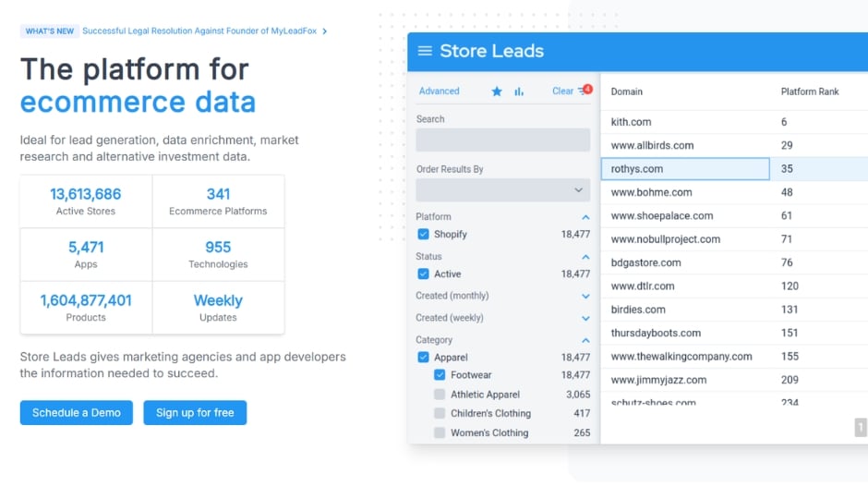Select the www.bohme.com row
Image resolution: width=868 pixels, height=499 pixels.
click(x=734, y=192)
